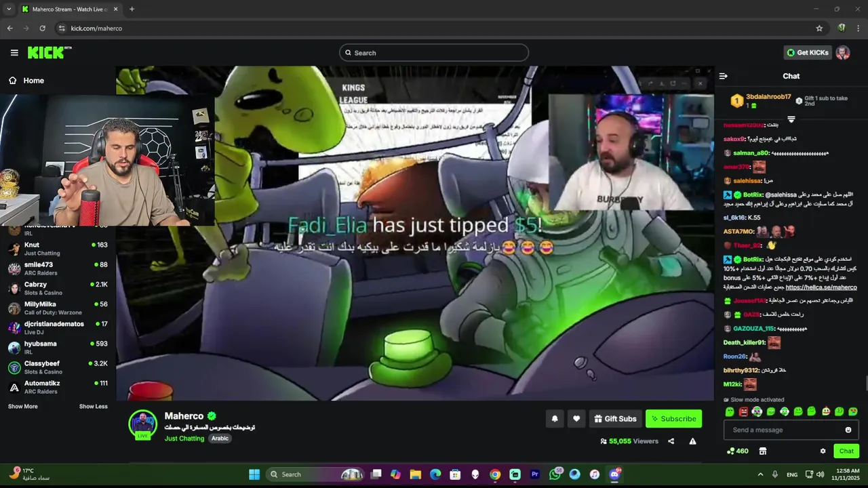The height and width of the screenshot is (488, 868).
Task: Switch to the Maherco Stream tab
Action: pyautogui.click(x=70, y=9)
